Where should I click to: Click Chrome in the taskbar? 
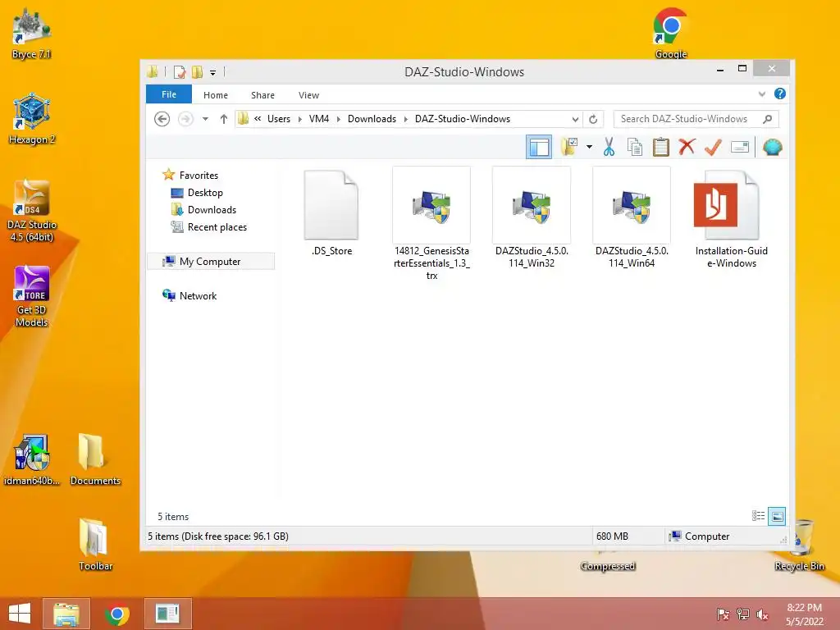116,614
